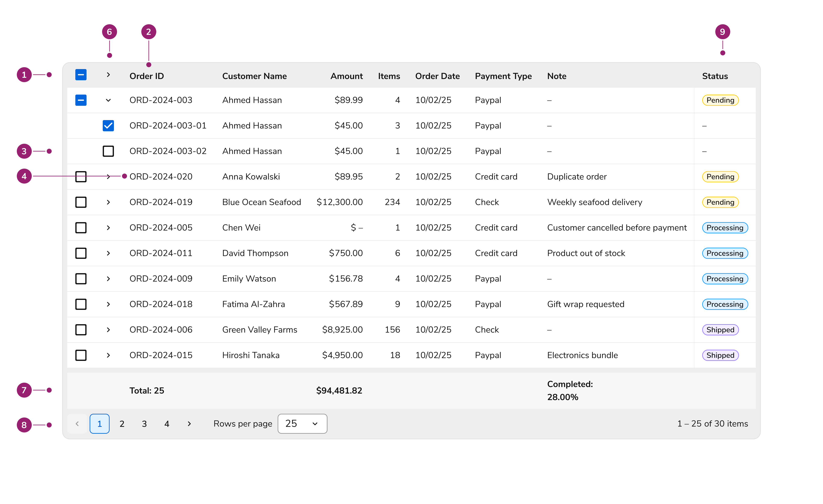Click the select-all checkbox in the header
This screenshot has width=823, height=504.
(x=81, y=75)
